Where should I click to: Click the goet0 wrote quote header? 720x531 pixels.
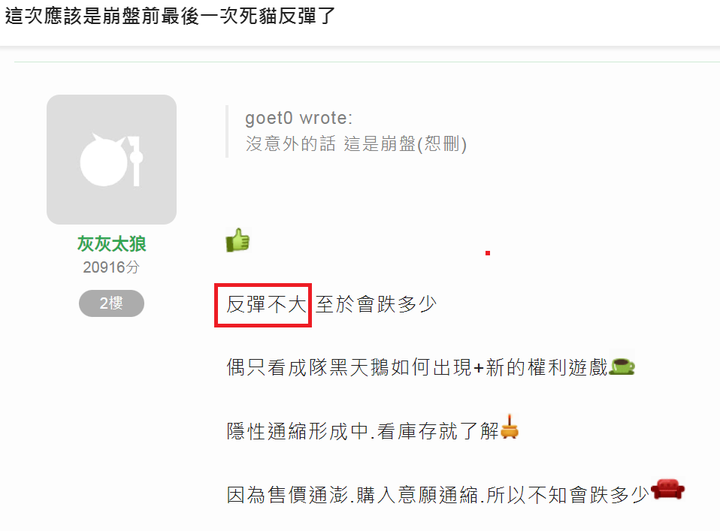point(299,118)
